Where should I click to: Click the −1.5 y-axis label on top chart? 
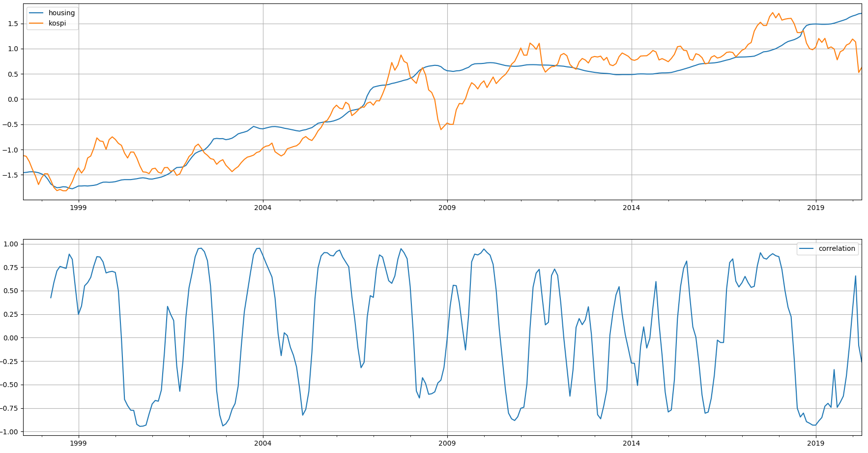(x=10, y=175)
